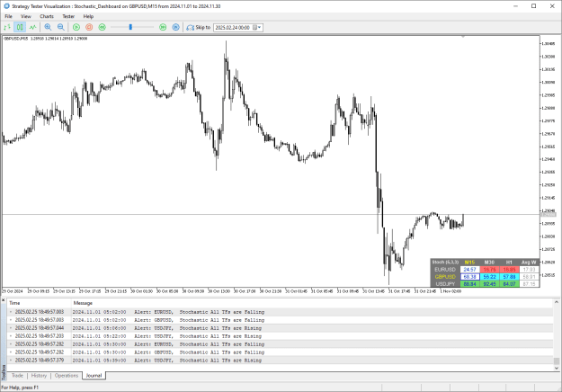Select the EURUSD row label in dashboard
The image size is (562, 392).
coord(445,270)
